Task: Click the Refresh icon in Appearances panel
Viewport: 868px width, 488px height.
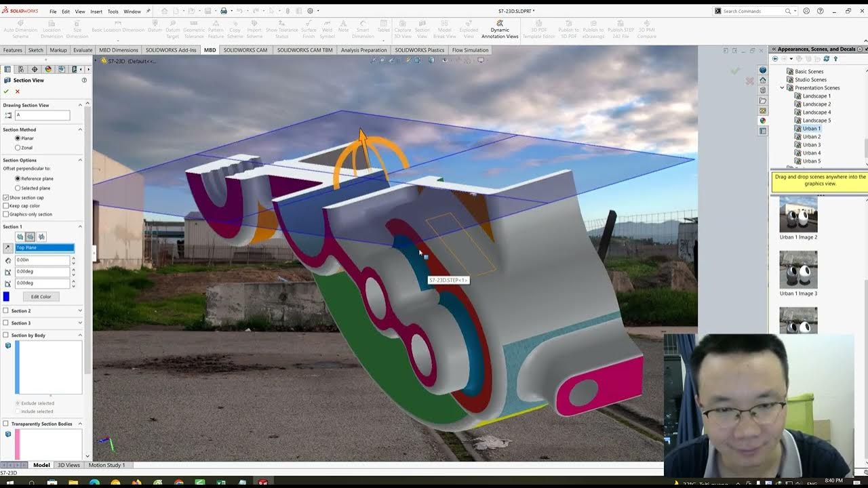Action: (x=827, y=59)
